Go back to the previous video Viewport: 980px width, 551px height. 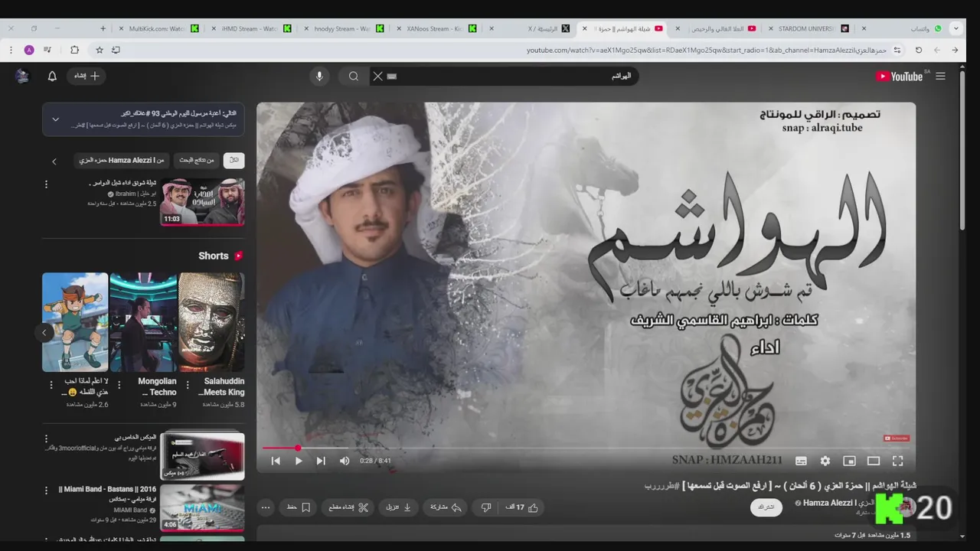point(276,461)
